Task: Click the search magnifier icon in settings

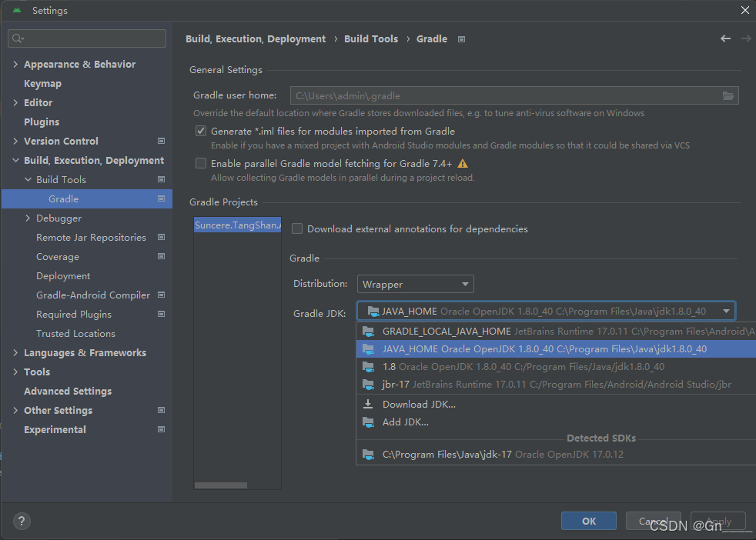Action: [18, 38]
